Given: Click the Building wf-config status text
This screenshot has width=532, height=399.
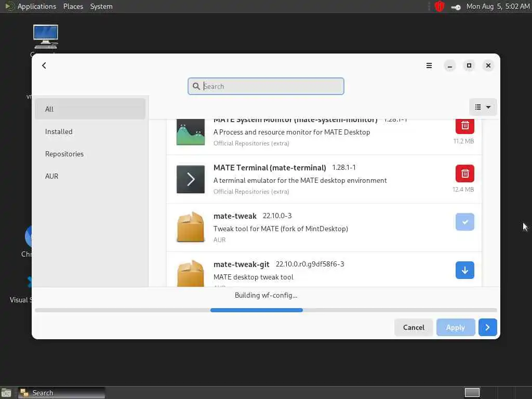Looking at the screenshot, I should click(x=265, y=295).
